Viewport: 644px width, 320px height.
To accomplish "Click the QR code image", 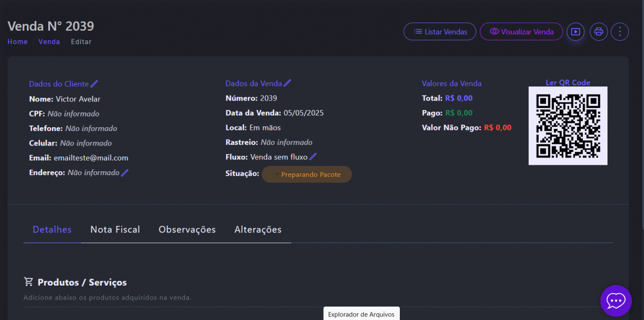I will pyautogui.click(x=568, y=126).
